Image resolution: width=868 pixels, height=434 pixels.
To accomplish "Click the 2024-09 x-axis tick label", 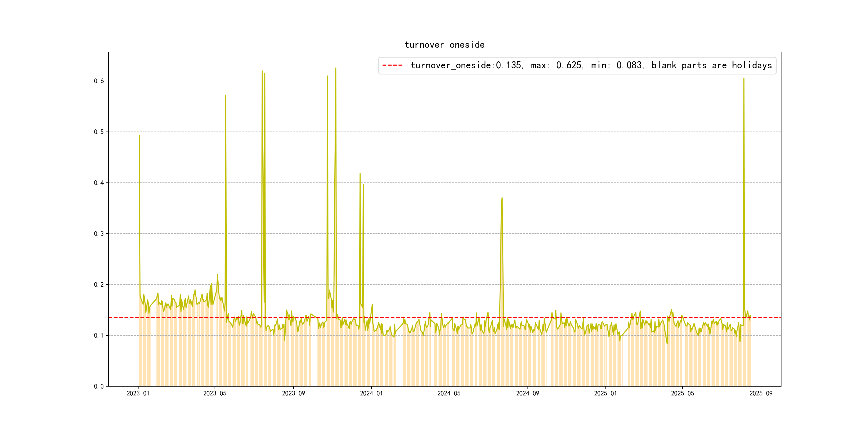I will tap(527, 393).
